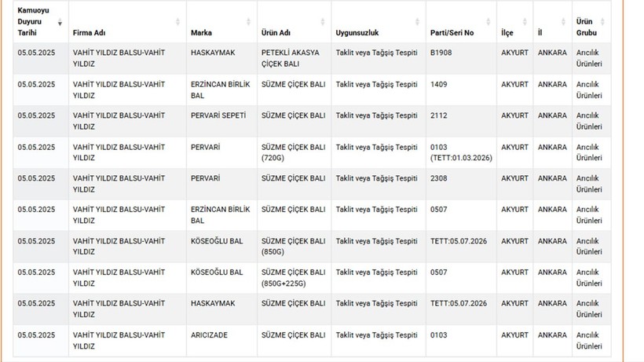Click the İl column sort arrows

563,22
